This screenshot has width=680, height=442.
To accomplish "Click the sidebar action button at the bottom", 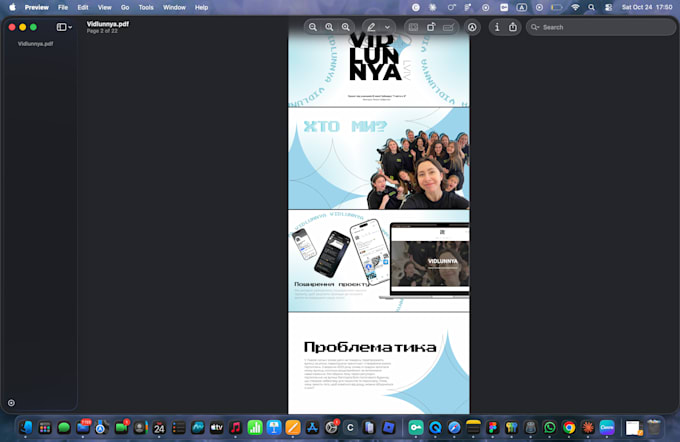I will pyautogui.click(x=11, y=403).
